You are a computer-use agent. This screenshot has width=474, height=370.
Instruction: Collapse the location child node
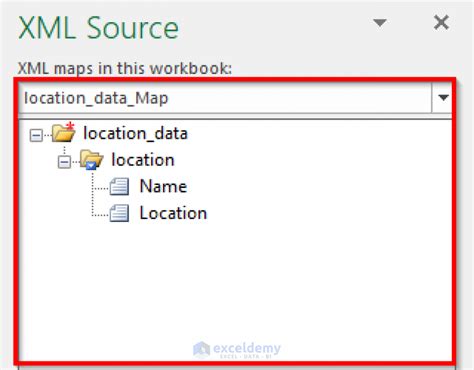coord(64,162)
